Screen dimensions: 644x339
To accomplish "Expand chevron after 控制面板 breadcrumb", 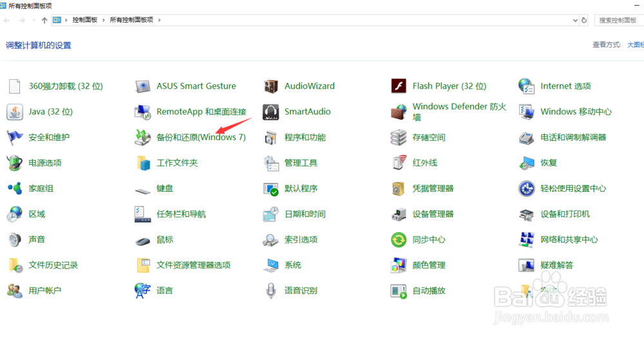I will [104, 20].
